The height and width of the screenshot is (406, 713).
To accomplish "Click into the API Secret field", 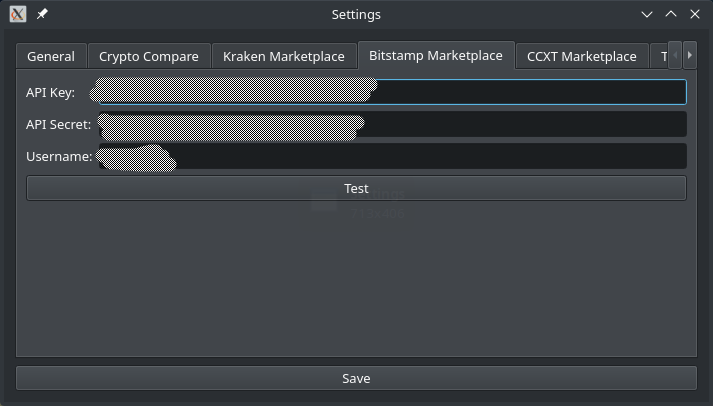I will click(393, 124).
